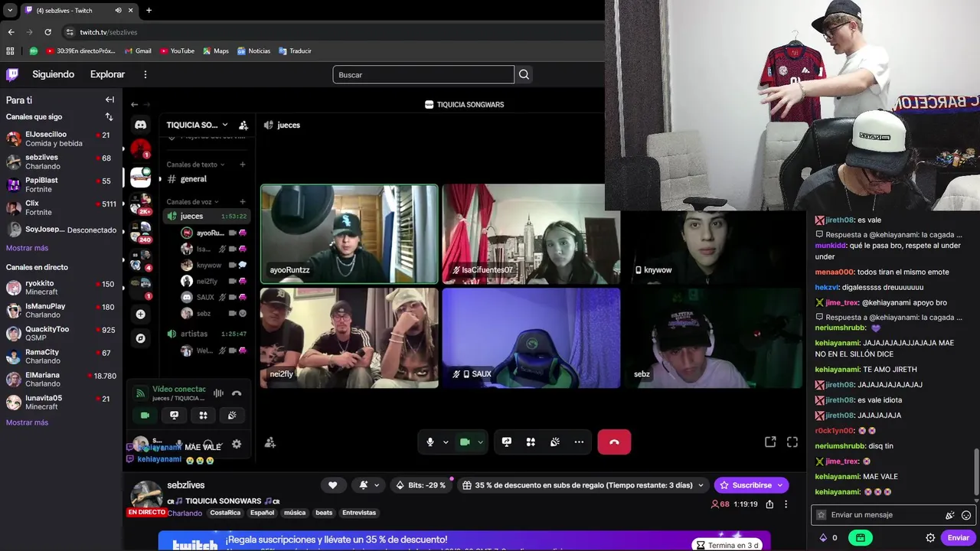Viewport: 980px width, 551px height.
Task: Share the sebzlives stream
Action: pos(769,504)
